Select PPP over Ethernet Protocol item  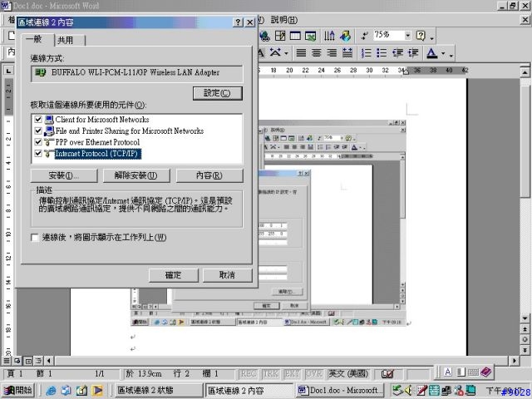click(x=97, y=142)
